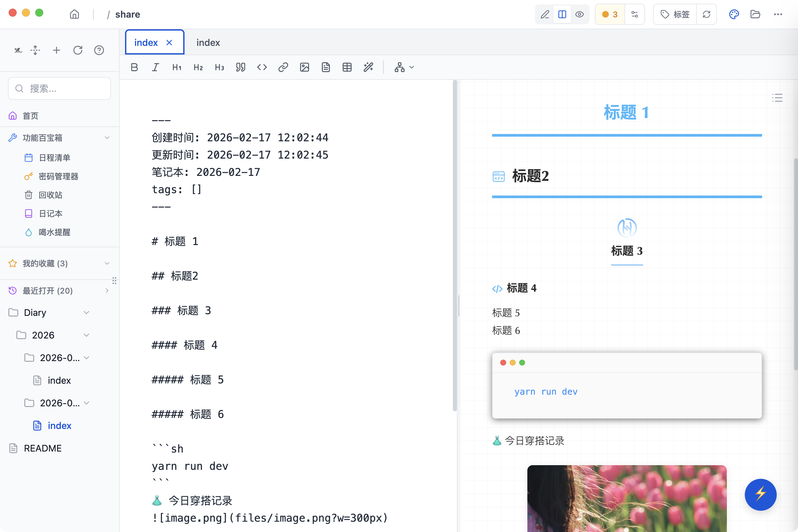
Task: Open the theme palette color picker
Action: (x=733, y=14)
